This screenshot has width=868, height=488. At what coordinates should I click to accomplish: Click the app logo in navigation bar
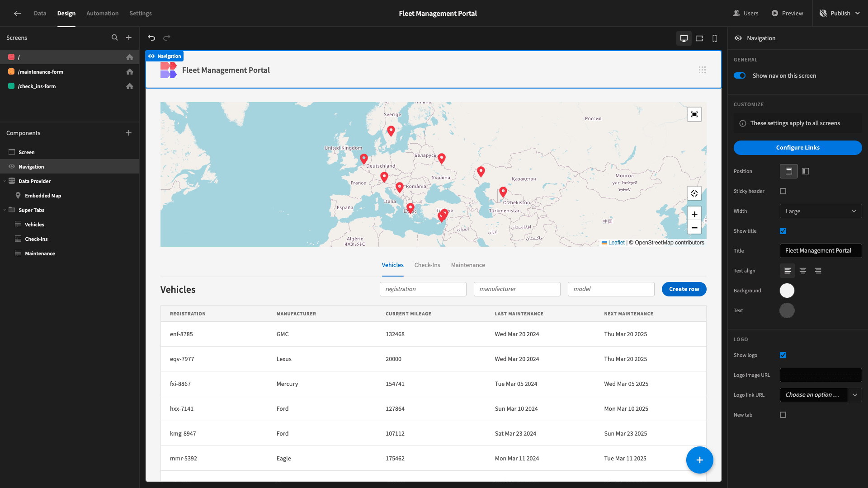point(169,70)
